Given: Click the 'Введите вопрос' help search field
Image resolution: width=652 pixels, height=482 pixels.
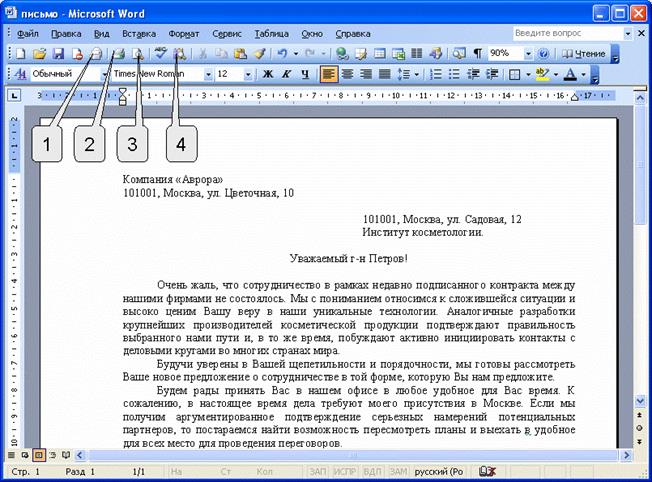Looking at the screenshot, I should click(x=555, y=33).
